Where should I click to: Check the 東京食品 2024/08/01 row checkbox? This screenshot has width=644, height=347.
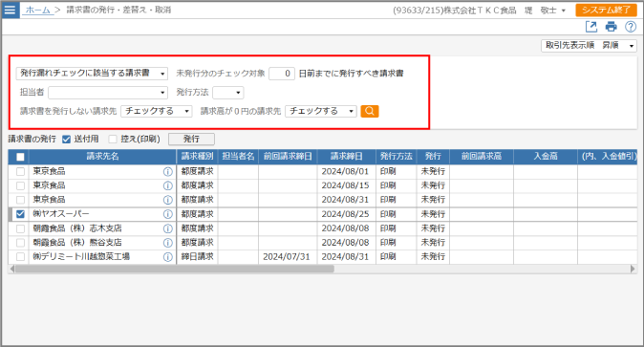20,171
